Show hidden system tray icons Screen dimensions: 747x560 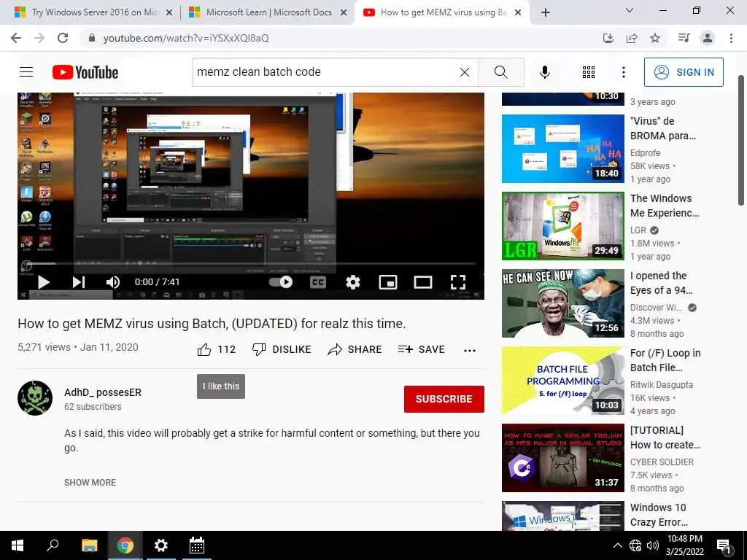(x=617, y=545)
